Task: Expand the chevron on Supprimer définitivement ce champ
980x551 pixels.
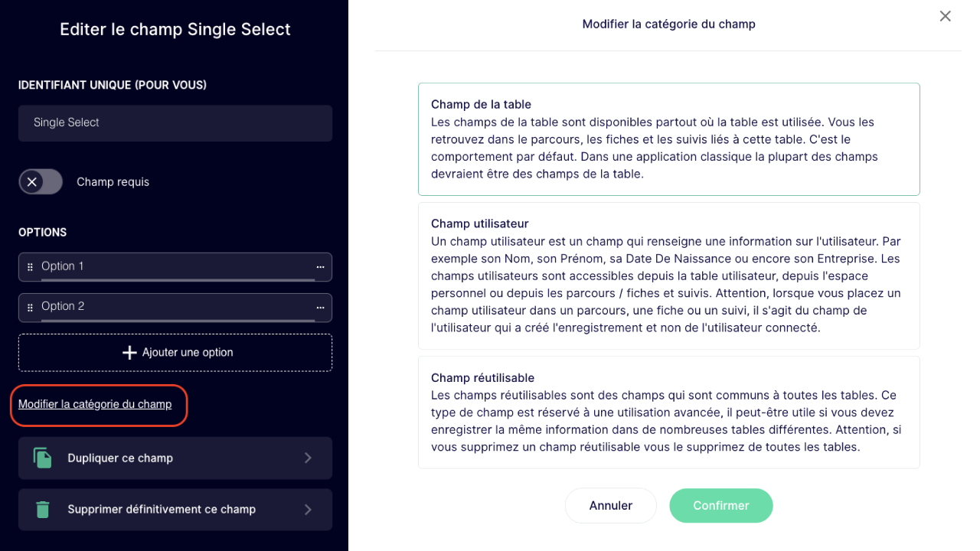Action: [308, 510]
